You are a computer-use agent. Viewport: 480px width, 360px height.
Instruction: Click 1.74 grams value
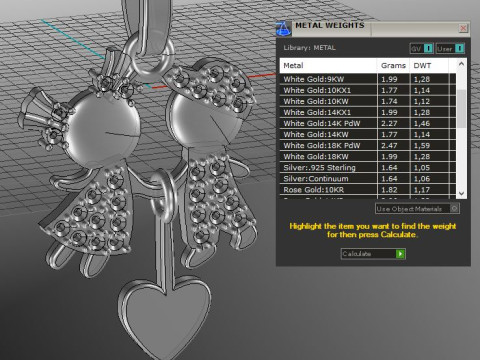click(x=389, y=101)
